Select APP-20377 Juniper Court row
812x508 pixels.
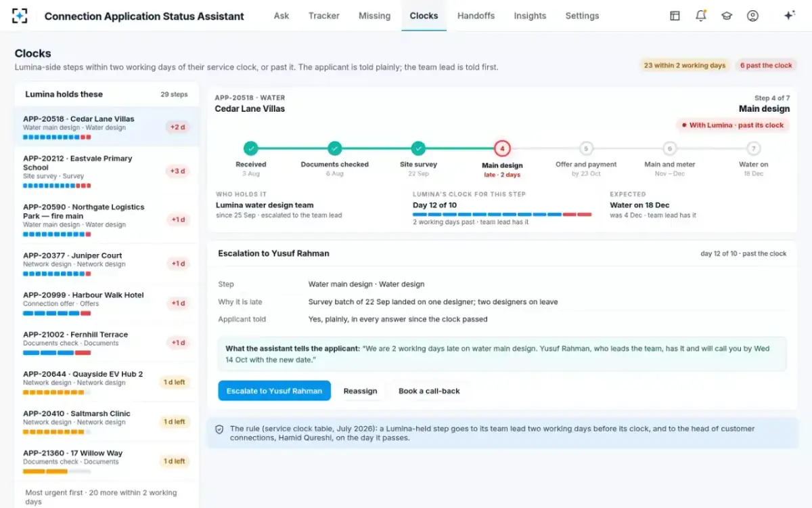coord(107,264)
